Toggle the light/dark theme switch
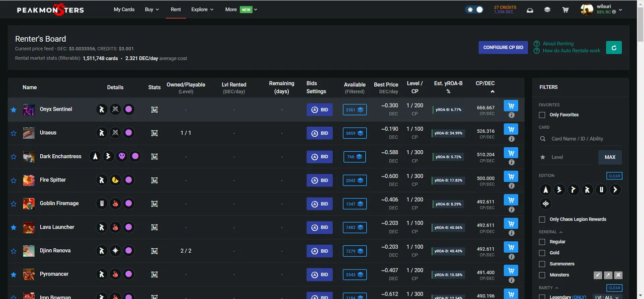Screen dimensions: 644x299 tap(475, 10)
